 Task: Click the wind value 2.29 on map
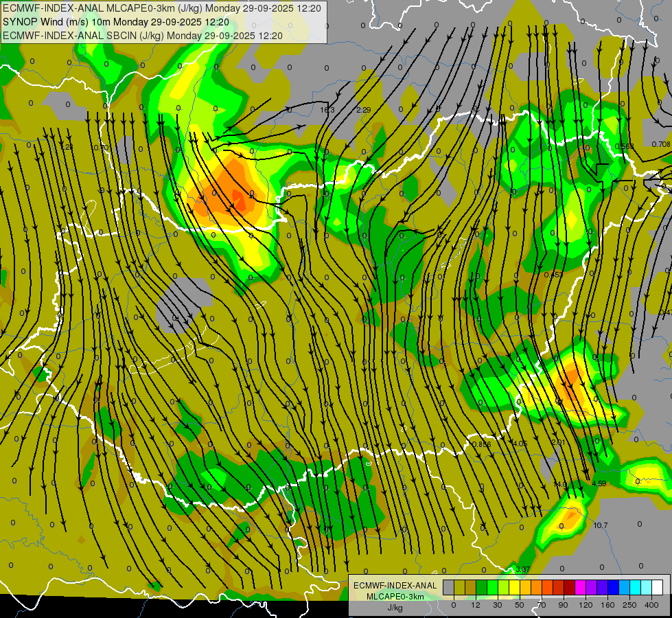(363, 110)
